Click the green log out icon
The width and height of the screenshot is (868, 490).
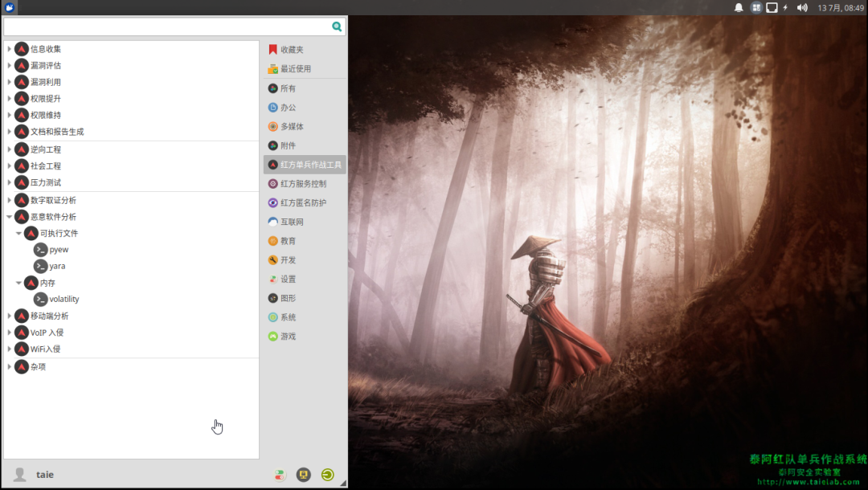coord(328,475)
